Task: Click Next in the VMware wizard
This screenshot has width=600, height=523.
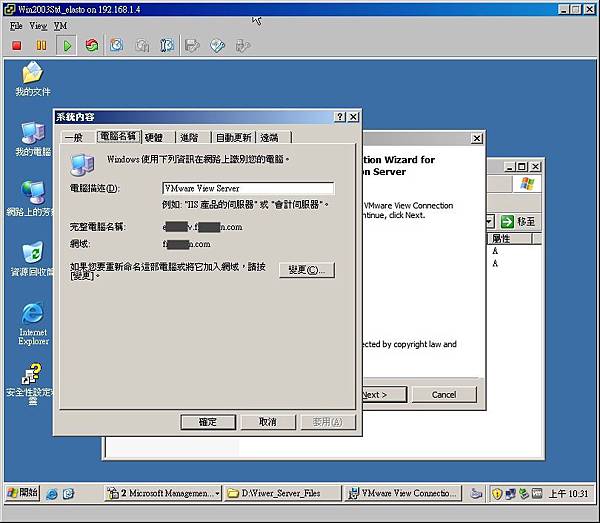Action: tap(384, 394)
